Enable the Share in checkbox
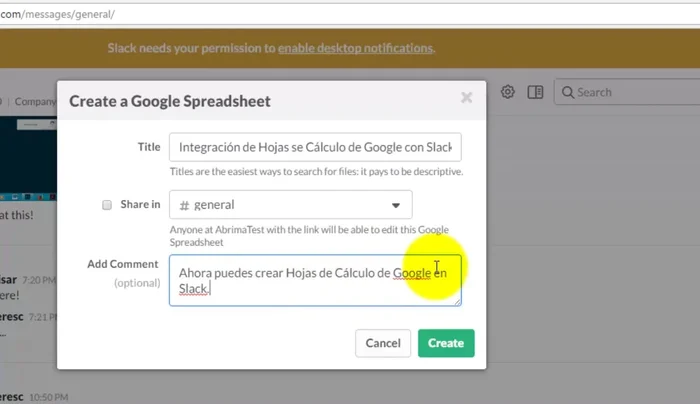The image size is (700, 404). (107, 205)
